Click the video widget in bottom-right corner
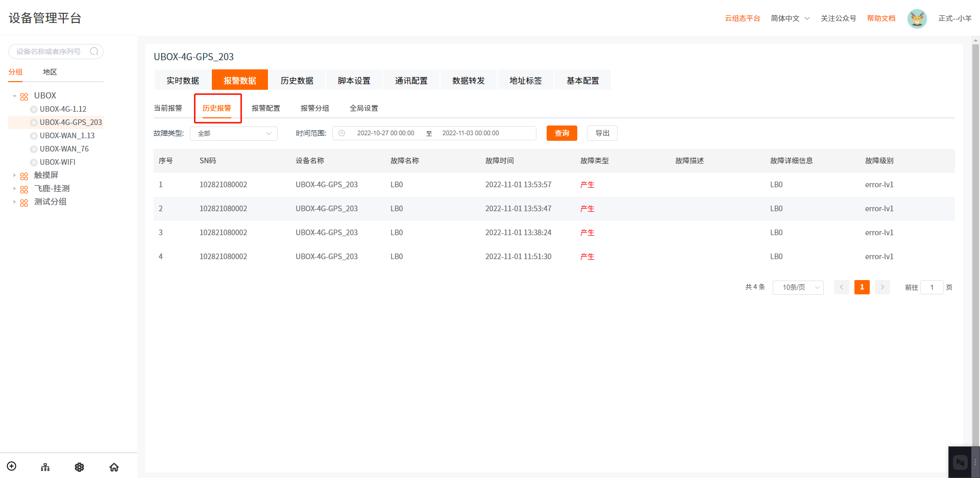This screenshot has width=980, height=478. pos(960,462)
